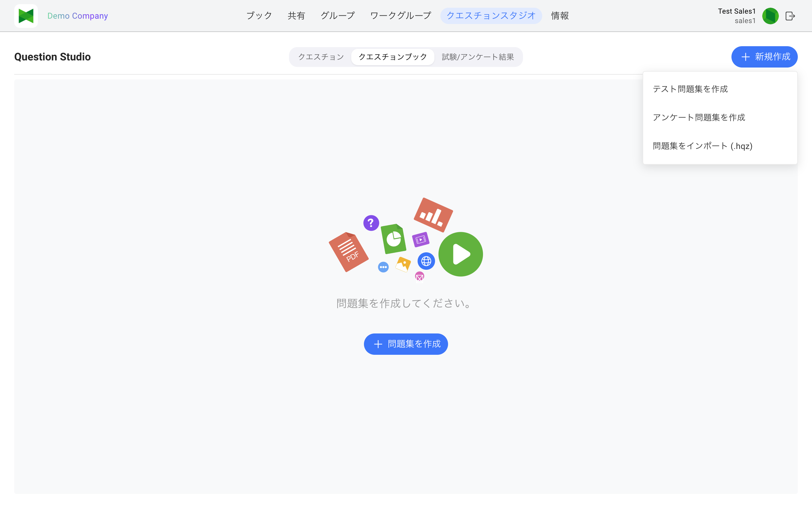Select 問題集をインポート (.hqz) option

click(x=720, y=146)
